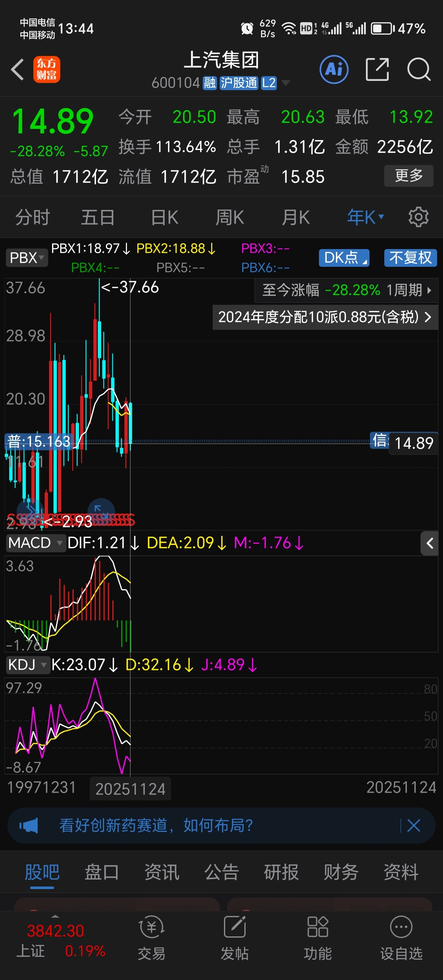
Task: Tap the share export icon
Action: (x=377, y=69)
